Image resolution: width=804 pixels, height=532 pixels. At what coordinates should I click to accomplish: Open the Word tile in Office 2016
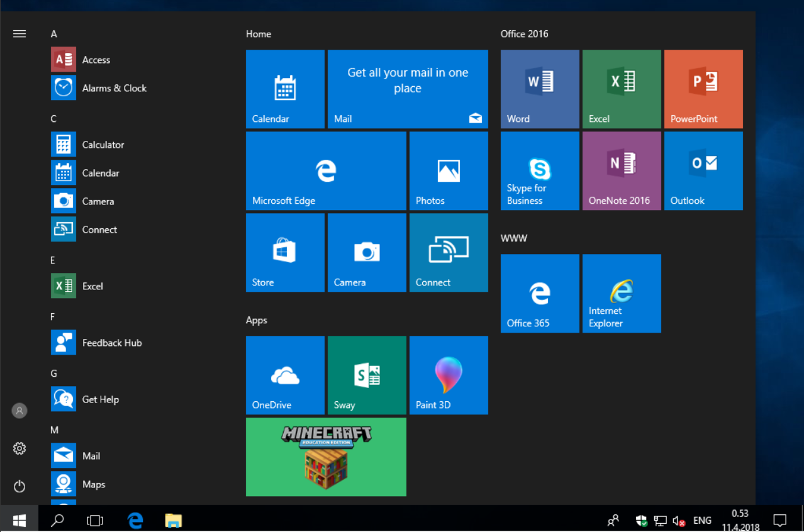[x=540, y=89]
